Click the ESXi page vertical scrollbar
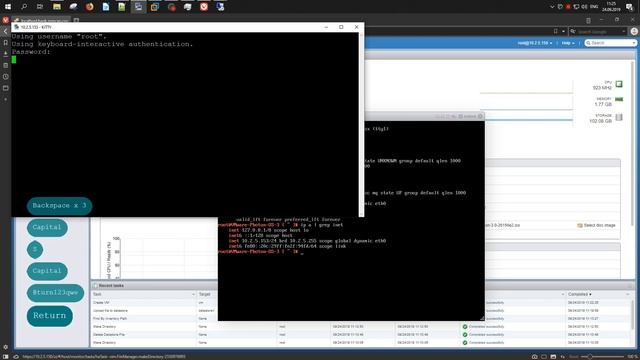Viewport: 640px width, 360px height. tap(633, 143)
